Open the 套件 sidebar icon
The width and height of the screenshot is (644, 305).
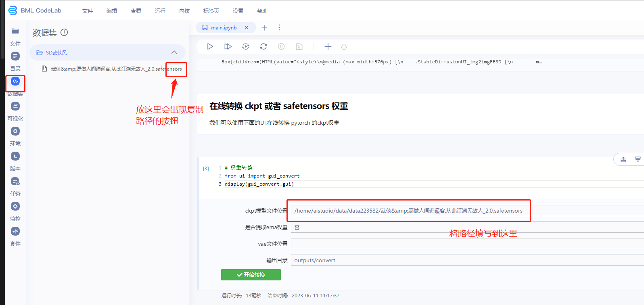pyautogui.click(x=15, y=231)
